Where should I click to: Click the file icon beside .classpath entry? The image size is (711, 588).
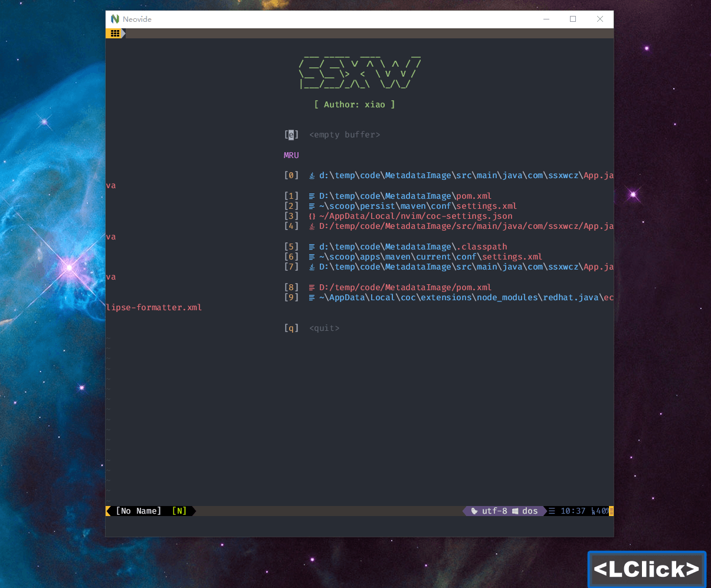312,247
